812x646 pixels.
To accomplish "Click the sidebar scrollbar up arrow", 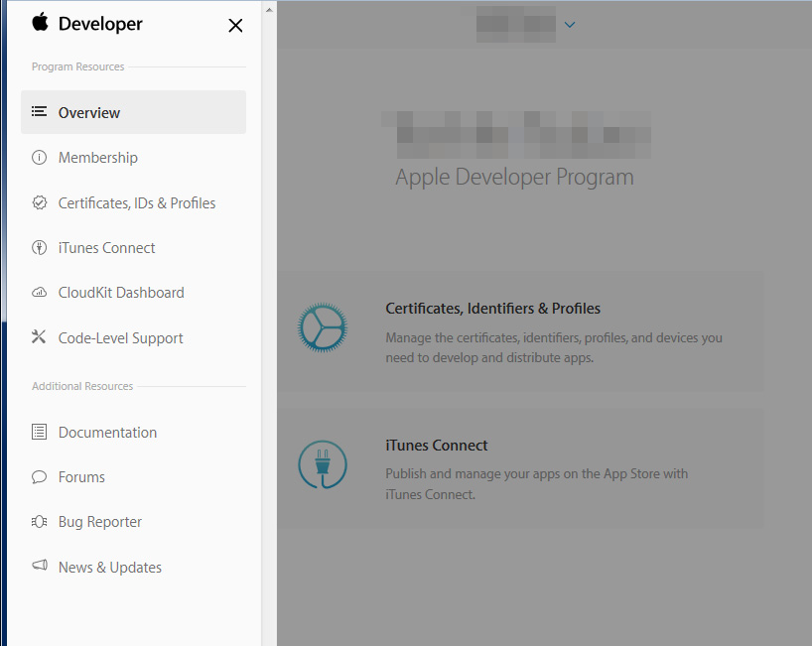I will (x=269, y=10).
